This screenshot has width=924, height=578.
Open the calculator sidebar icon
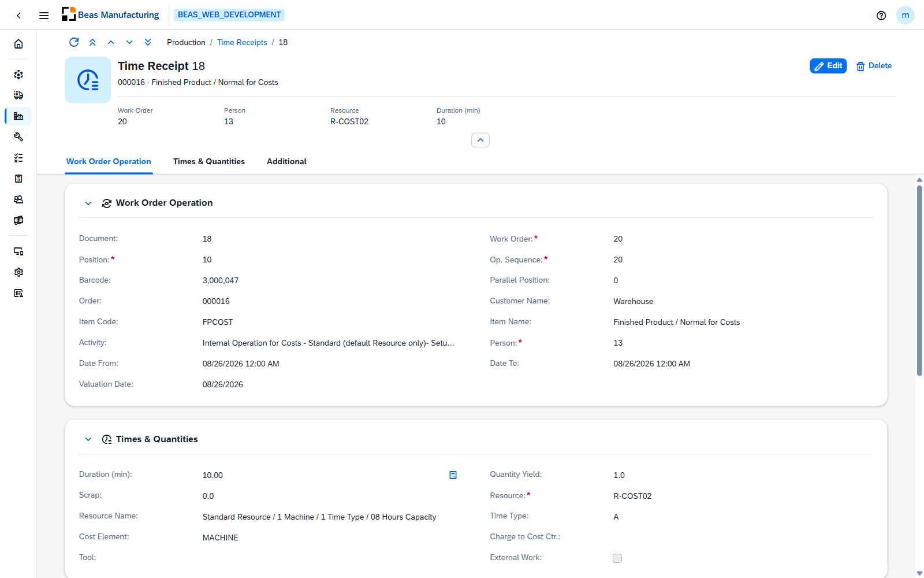[x=18, y=179]
